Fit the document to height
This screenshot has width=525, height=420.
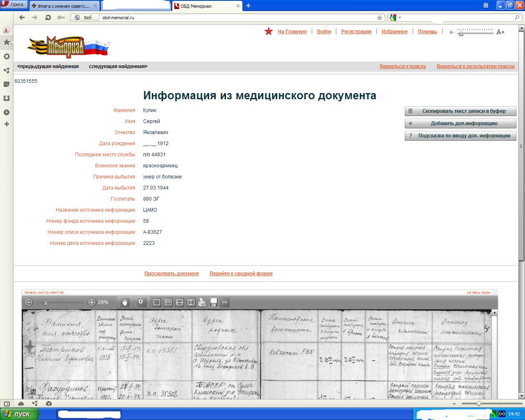(x=191, y=302)
